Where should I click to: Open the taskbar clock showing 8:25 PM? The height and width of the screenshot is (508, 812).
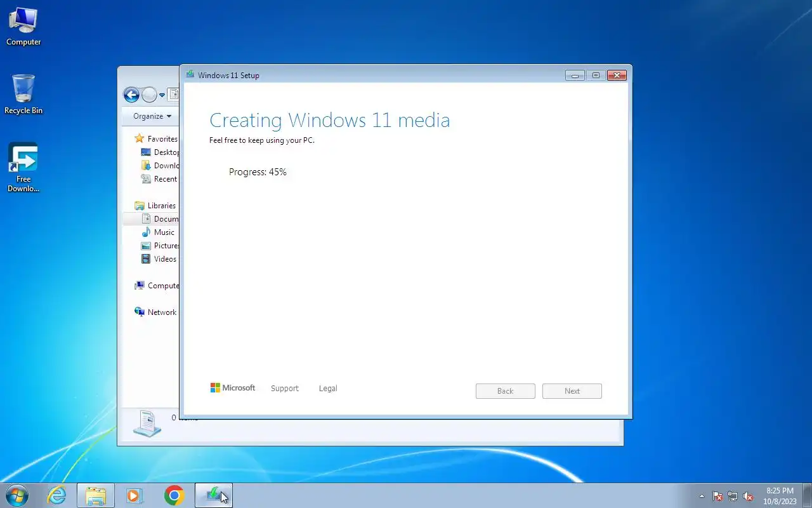coord(780,496)
